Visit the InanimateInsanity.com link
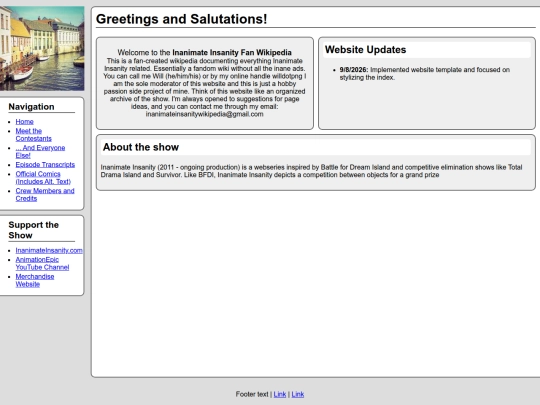540x405 pixels. click(x=49, y=250)
